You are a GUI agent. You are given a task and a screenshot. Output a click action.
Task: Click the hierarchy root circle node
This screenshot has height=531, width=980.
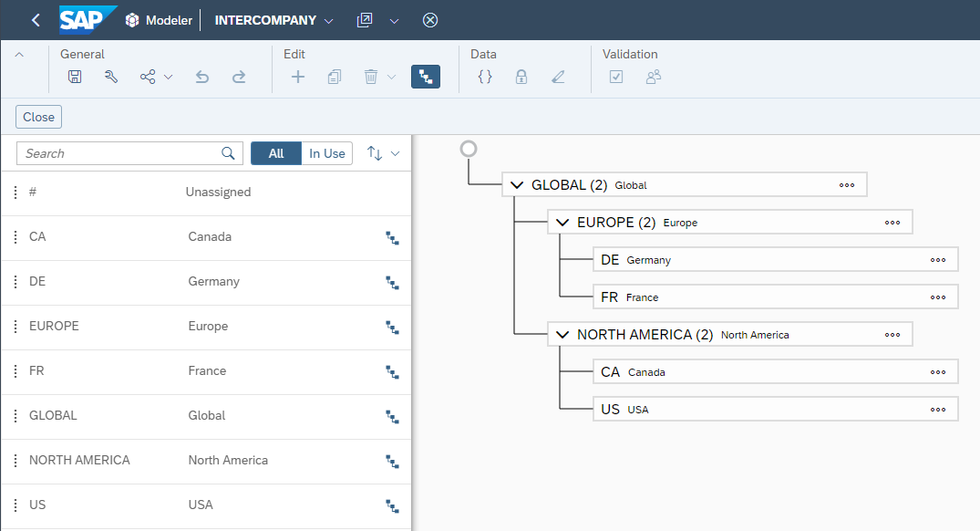(469, 149)
